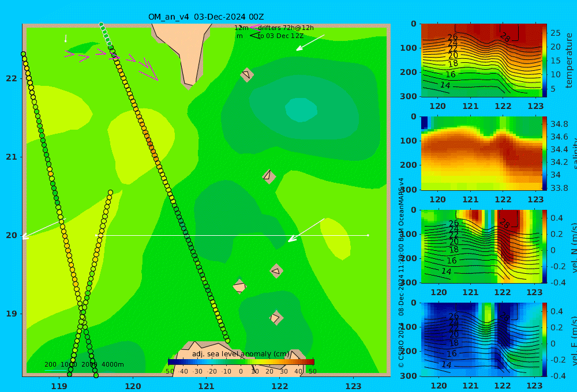Click the 100 depth tick of salinity panel
577x392 pixels.
coord(409,141)
